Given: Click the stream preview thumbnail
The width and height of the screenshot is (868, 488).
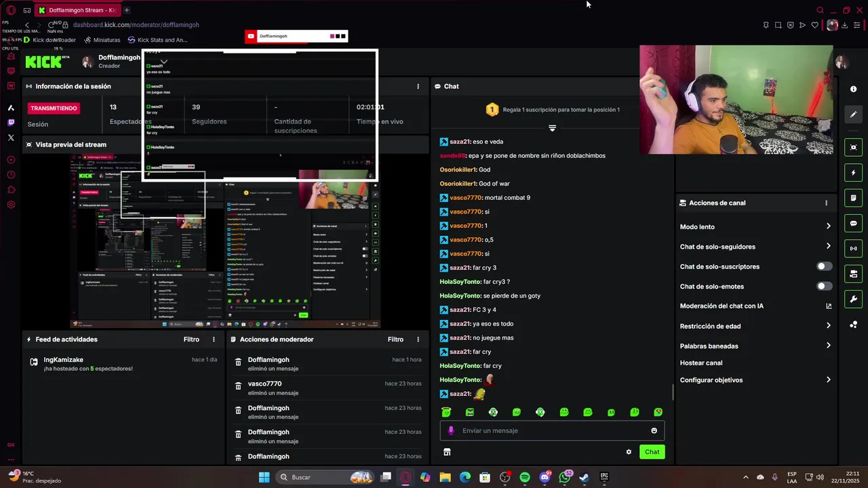Looking at the screenshot, I should 225,241.
